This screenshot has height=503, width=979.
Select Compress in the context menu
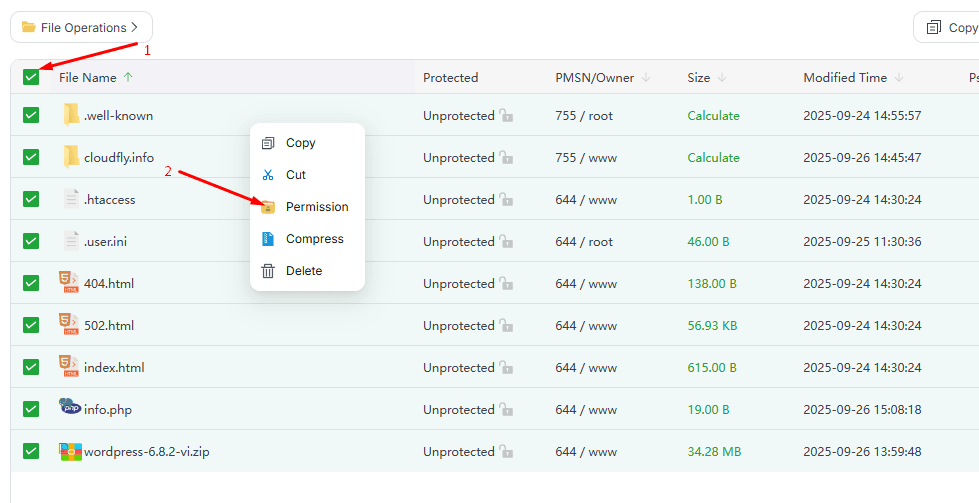pyautogui.click(x=314, y=239)
